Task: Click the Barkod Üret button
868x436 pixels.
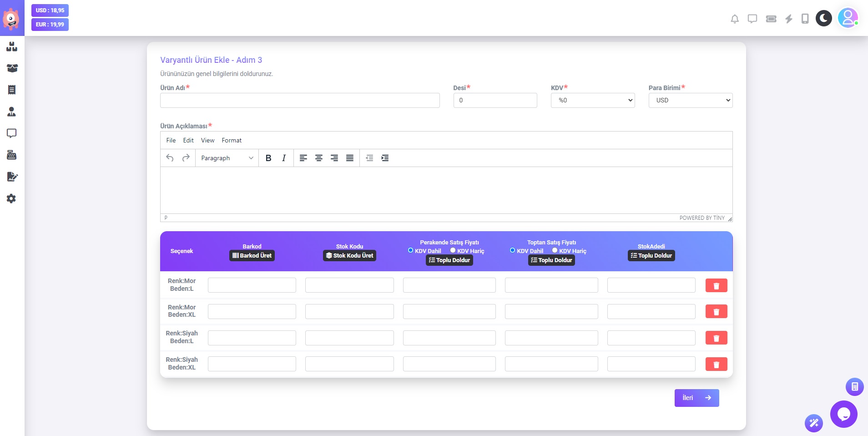Action: click(x=252, y=256)
